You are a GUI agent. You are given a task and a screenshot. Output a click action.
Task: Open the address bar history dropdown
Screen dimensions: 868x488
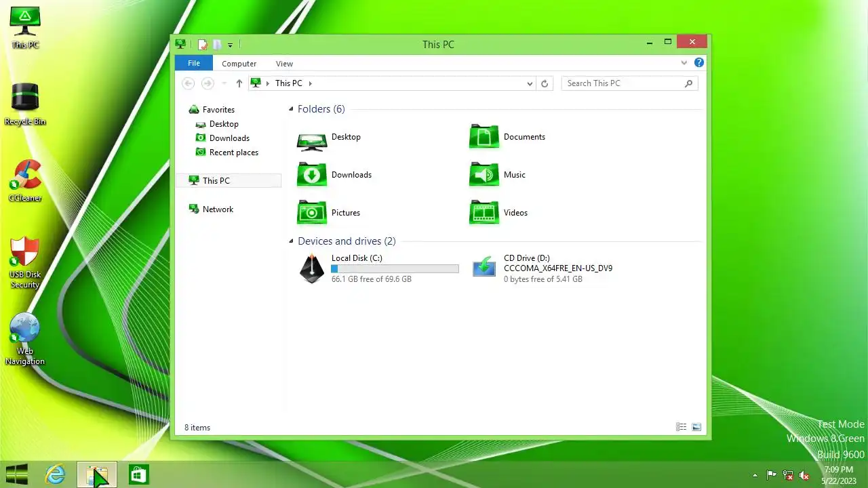pos(530,83)
